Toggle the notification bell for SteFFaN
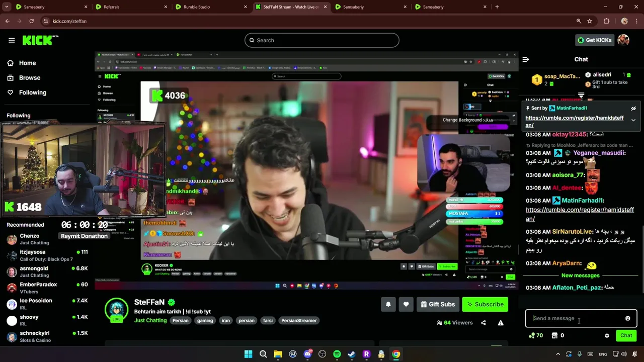The height and width of the screenshot is (362, 644). pyautogui.click(x=388, y=304)
